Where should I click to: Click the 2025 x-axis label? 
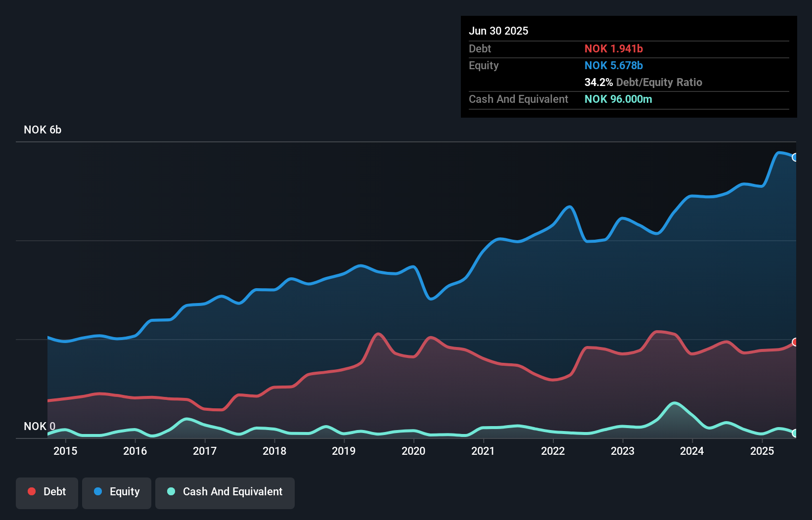click(762, 451)
